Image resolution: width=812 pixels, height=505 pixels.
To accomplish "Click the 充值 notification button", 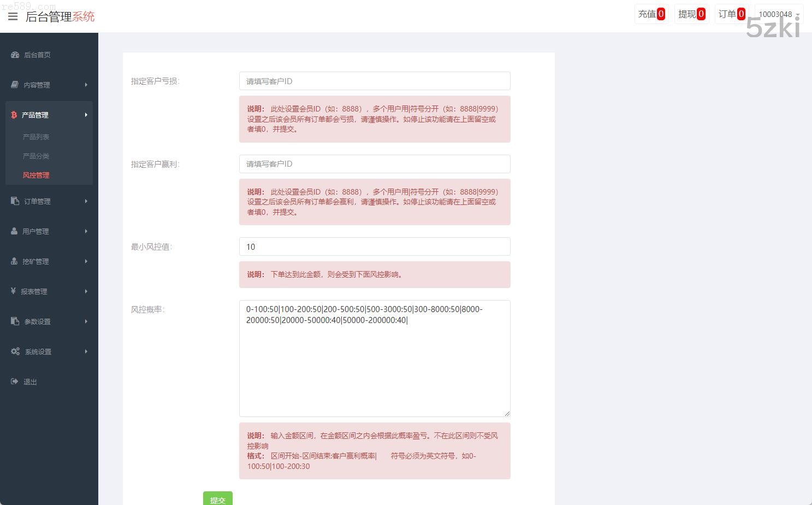I will point(651,14).
